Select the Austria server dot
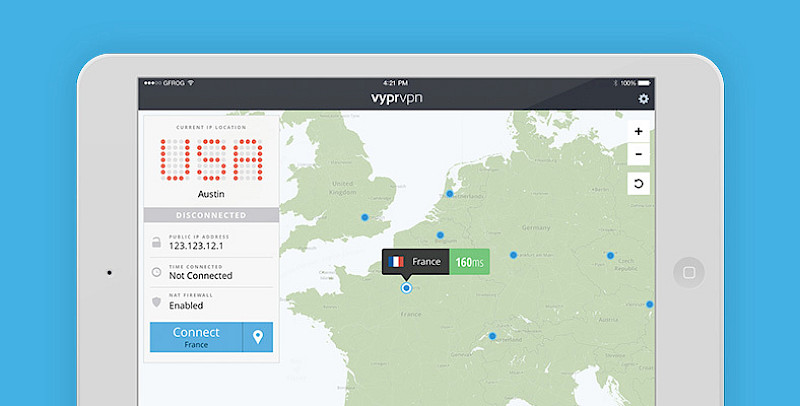Image resolution: width=800 pixels, height=406 pixels. tap(649, 304)
